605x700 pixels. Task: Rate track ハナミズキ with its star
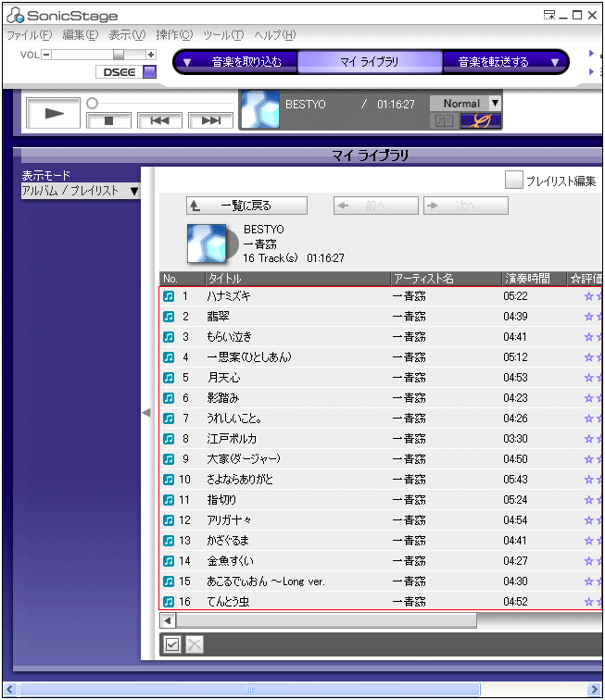(x=589, y=296)
